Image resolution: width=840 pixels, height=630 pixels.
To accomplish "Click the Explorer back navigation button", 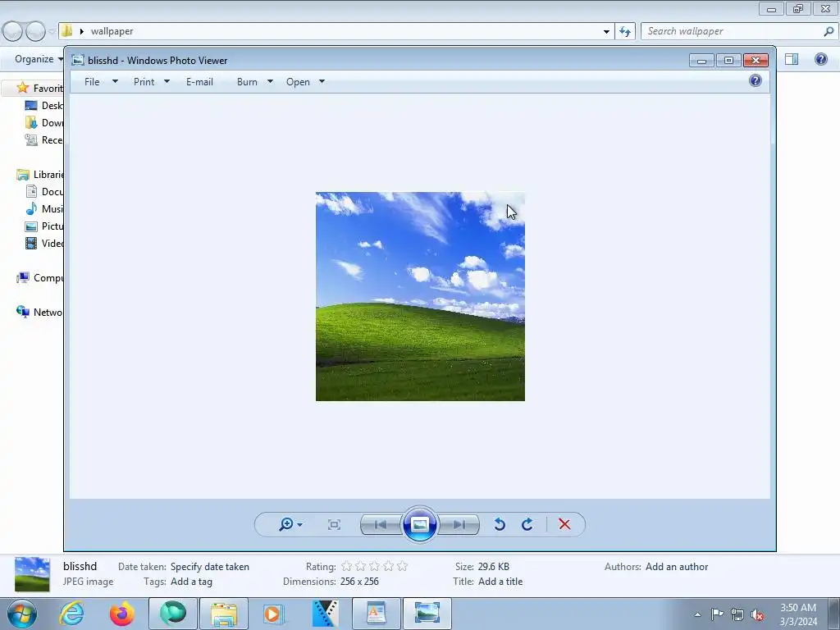I will [x=13, y=32].
